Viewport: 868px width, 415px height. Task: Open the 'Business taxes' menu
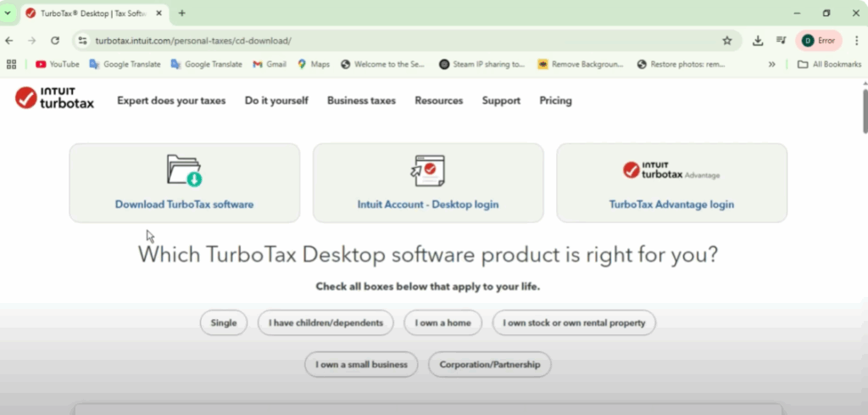361,100
